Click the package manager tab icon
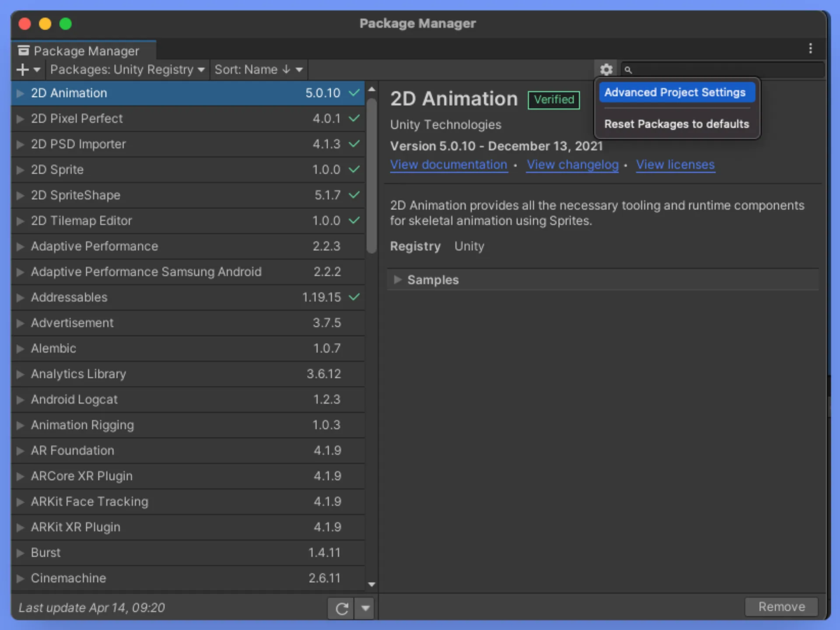Screen dimensions: 840x630 [x=24, y=51]
